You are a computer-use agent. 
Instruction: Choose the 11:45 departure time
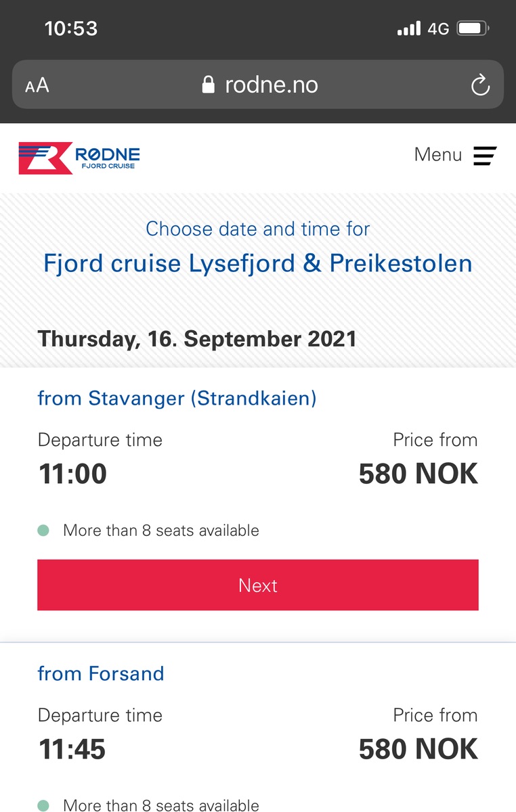(x=72, y=749)
